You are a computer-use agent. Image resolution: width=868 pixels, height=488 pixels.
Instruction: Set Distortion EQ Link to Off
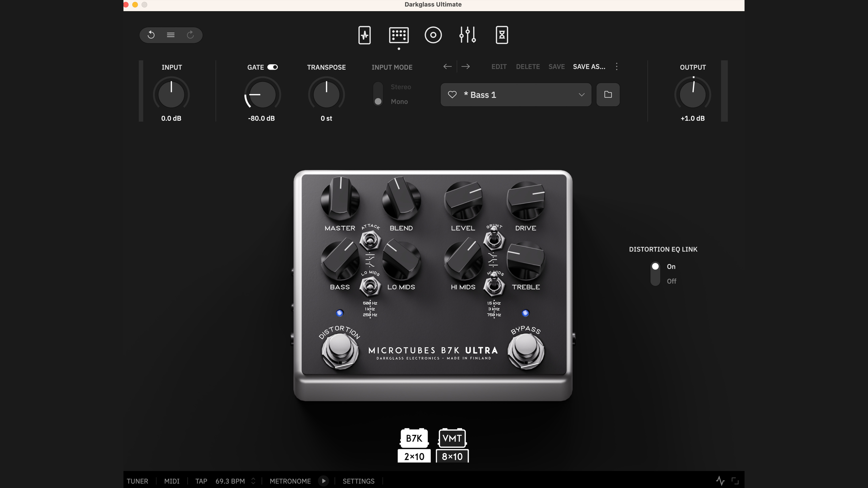click(x=671, y=281)
